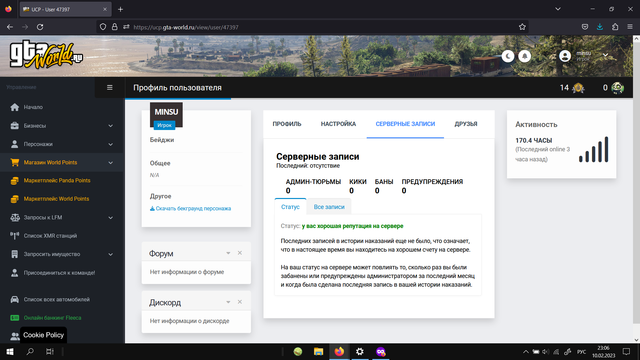The height and width of the screenshot is (360, 640).
Task: Click the Маркетплейс World Points coins icon
Action: point(15,199)
